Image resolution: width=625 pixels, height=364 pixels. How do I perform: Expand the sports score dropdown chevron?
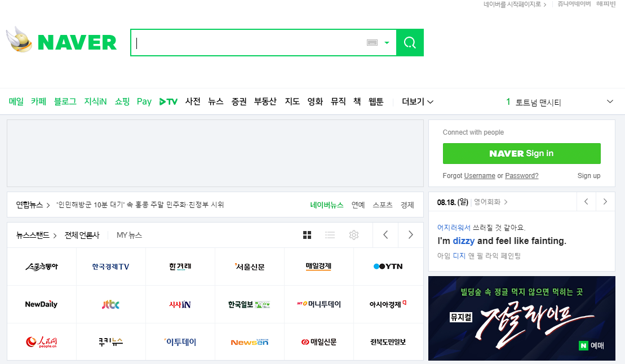coord(610,101)
